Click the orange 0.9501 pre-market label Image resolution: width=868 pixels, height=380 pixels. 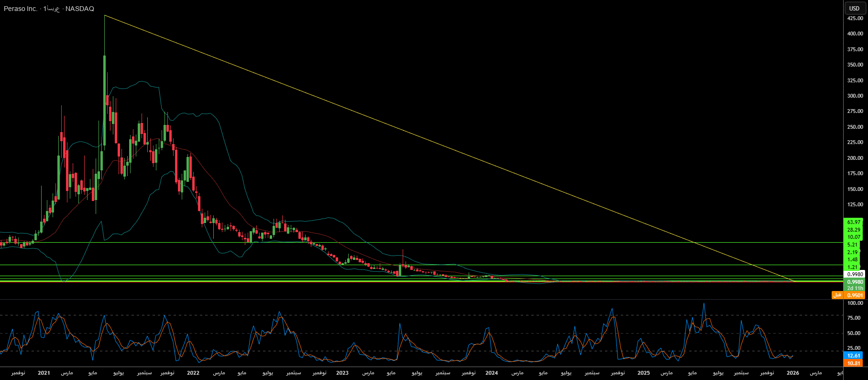coord(855,295)
